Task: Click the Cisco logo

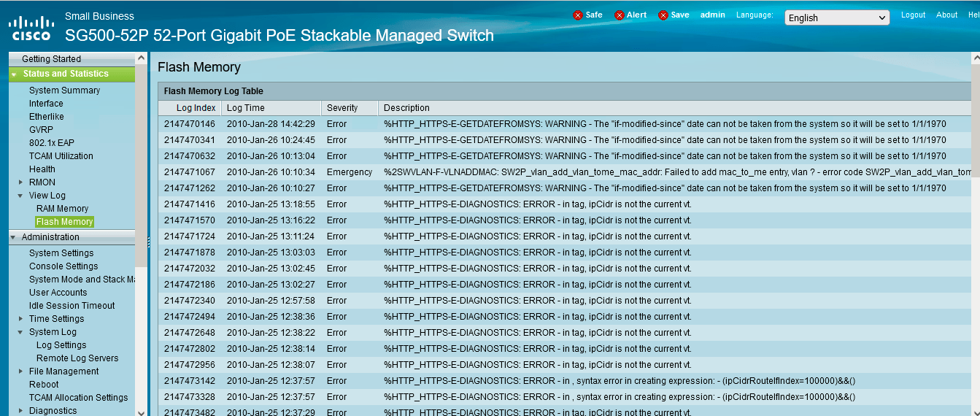Action: coord(31,28)
